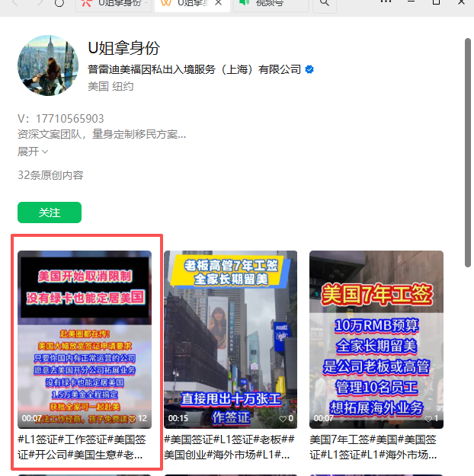Open the video 美国7年工签
This screenshot has width=474, height=476.
(376, 340)
